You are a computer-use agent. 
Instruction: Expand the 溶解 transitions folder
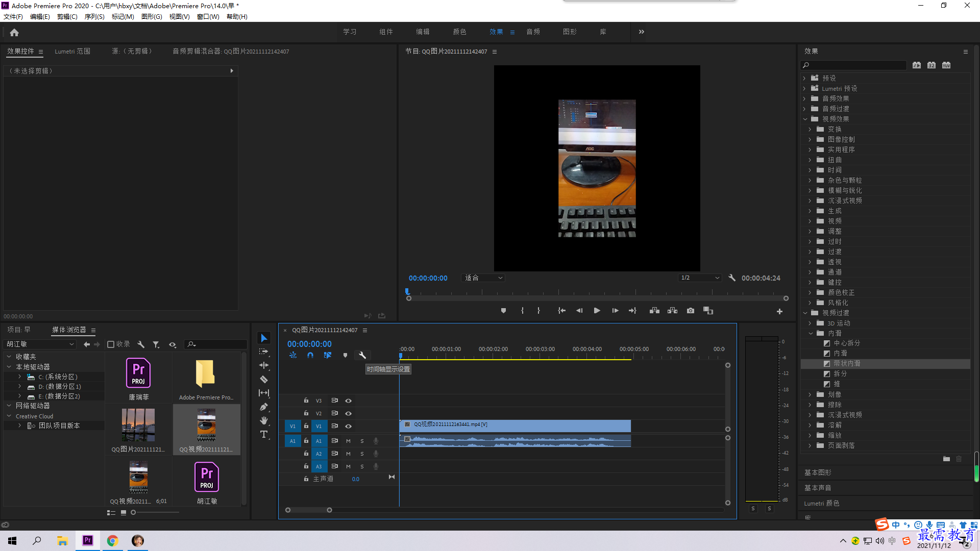tap(810, 425)
